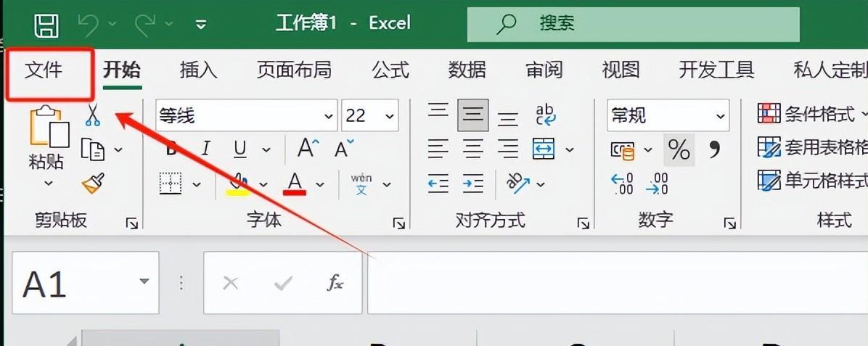Image resolution: width=868 pixels, height=346 pixels.
Task: Switch to the 视图 tab
Action: [621, 70]
